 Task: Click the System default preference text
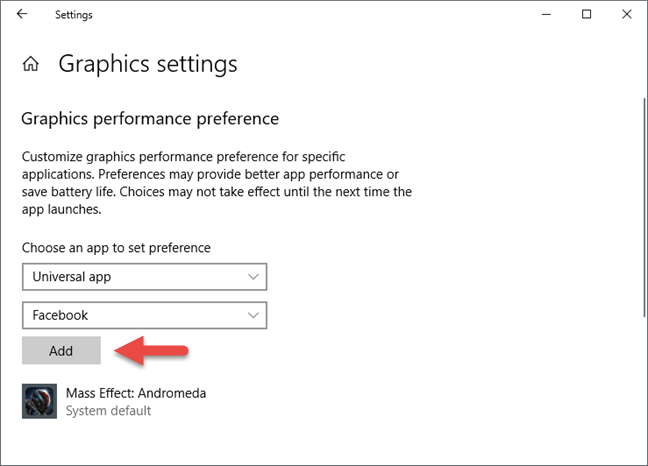tap(108, 411)
